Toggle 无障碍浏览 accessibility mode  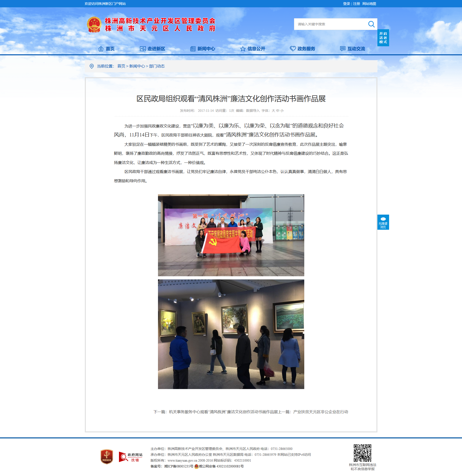coord(383,222)
